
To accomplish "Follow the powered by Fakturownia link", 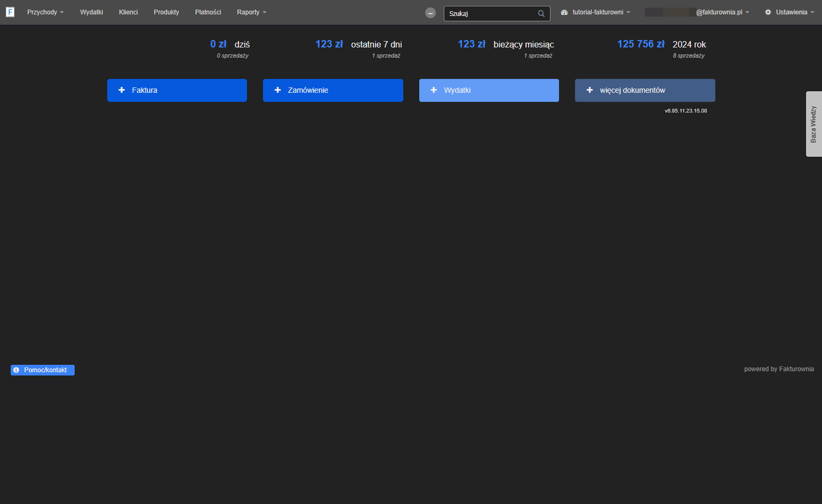I will [x=779, y=369].
